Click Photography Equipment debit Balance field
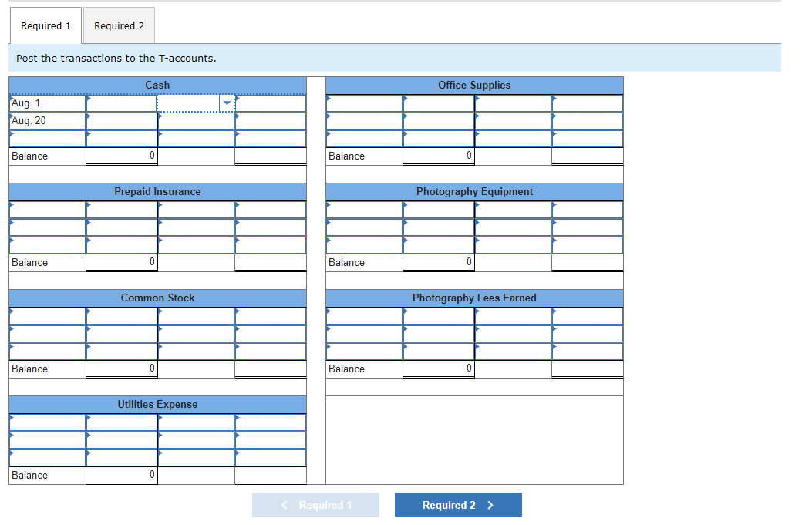 pyautogui.click(x=439, y=262)
